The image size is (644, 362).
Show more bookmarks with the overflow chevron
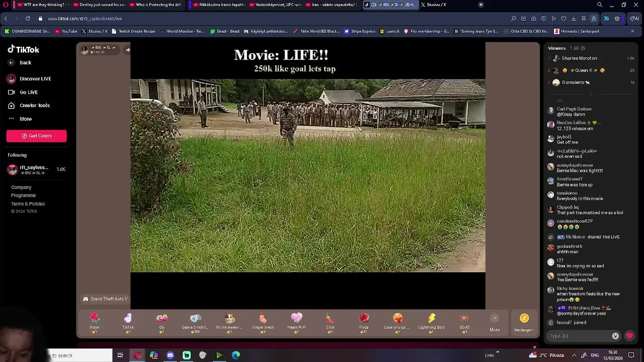coord(632,31)
